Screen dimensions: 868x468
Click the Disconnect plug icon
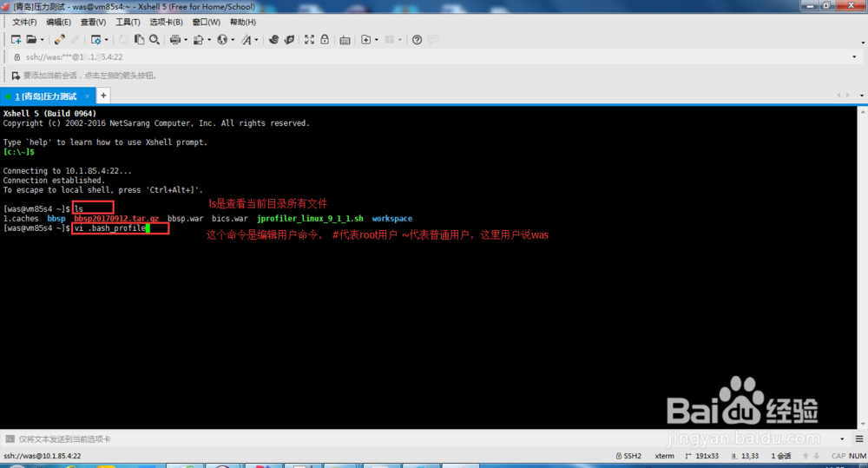coord(59,39)
